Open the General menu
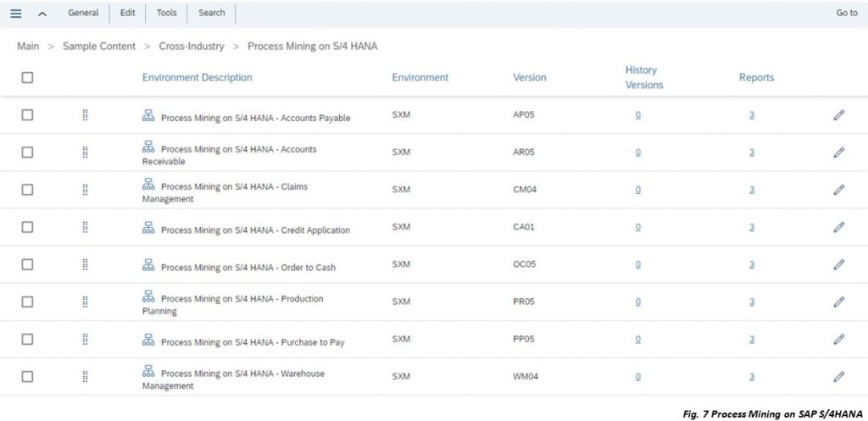The image size is (868, 421). [x=84, y=13]
